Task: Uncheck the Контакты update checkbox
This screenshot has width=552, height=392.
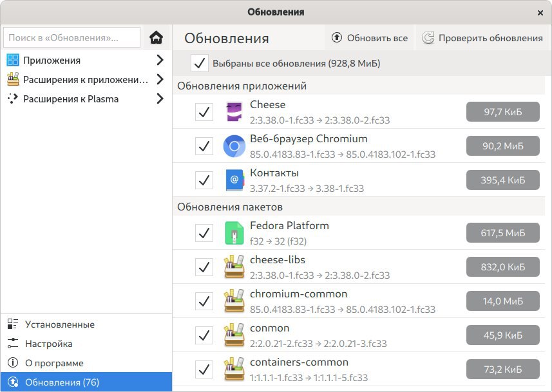Action: point(204,180)
